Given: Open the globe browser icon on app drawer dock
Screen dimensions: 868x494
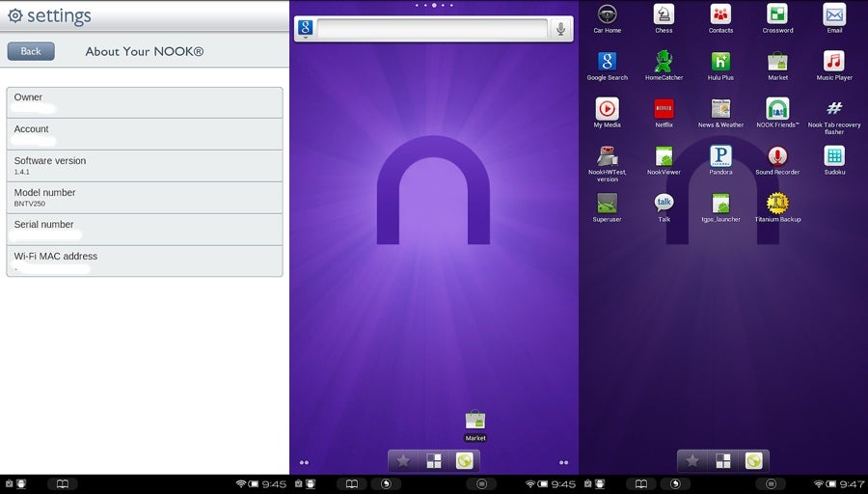Looking at the screenshot, I should click(753, 461).
